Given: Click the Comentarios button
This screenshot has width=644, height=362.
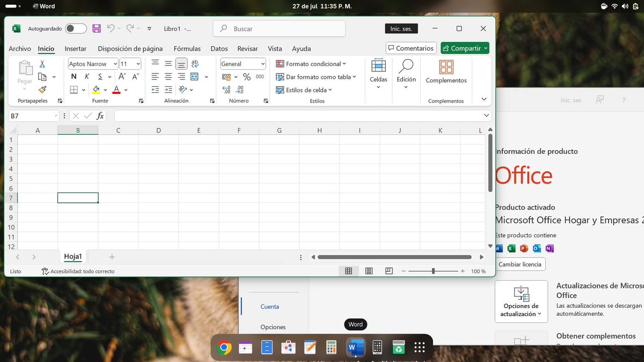Looking at the screenshot, I should point(411,48).
